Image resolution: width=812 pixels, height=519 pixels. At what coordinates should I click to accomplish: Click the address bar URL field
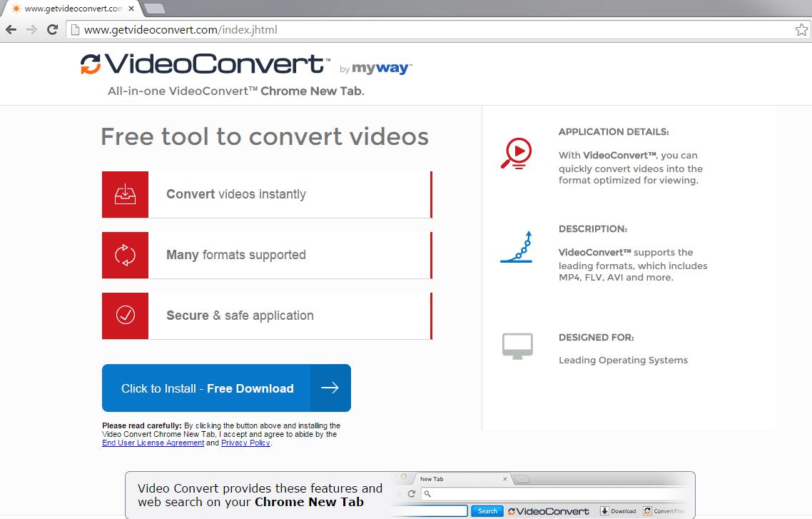[428, 30]
